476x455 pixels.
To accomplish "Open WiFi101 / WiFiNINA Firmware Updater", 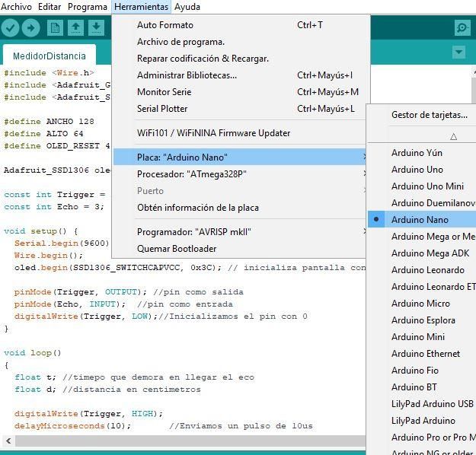I will (x=239, y=133).
